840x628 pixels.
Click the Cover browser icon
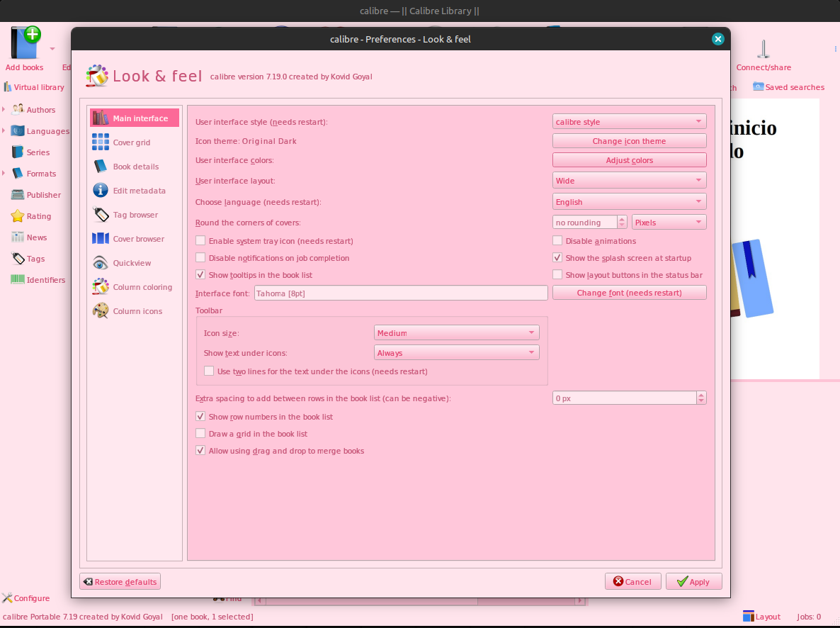tap(100, 239)
